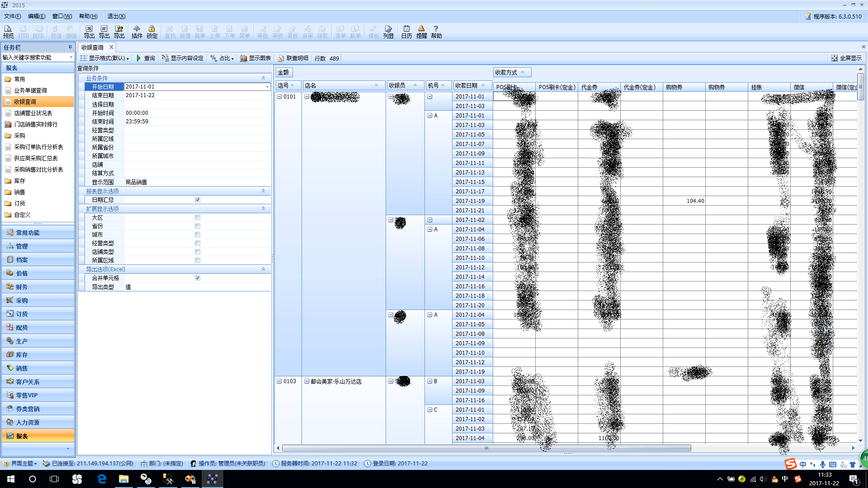Toggle the 合并单元格 checkbox

point(198,278)
